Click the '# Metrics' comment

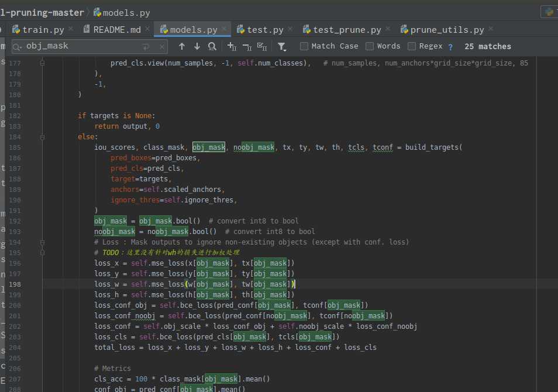[x=112, y=369]
